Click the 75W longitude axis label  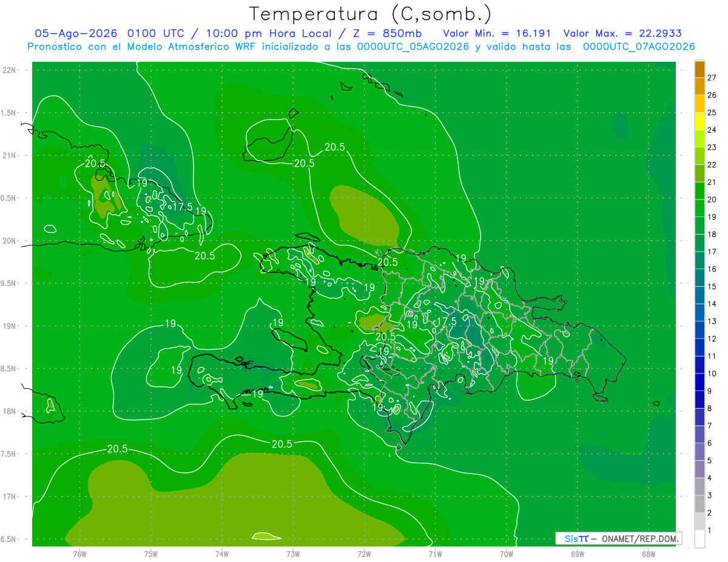tap(151, 554)
